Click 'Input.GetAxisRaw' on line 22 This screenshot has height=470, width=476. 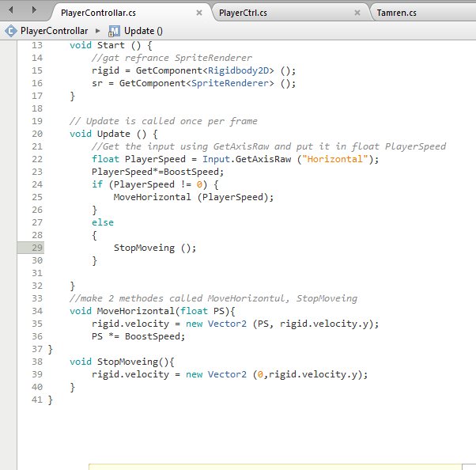pyautogui.click(x=247, y=159)
